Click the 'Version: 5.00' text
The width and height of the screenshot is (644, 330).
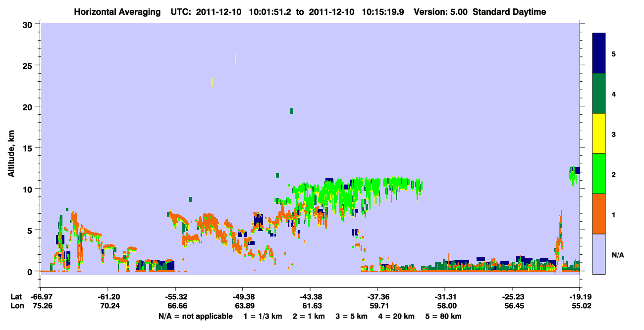[440, 12]
